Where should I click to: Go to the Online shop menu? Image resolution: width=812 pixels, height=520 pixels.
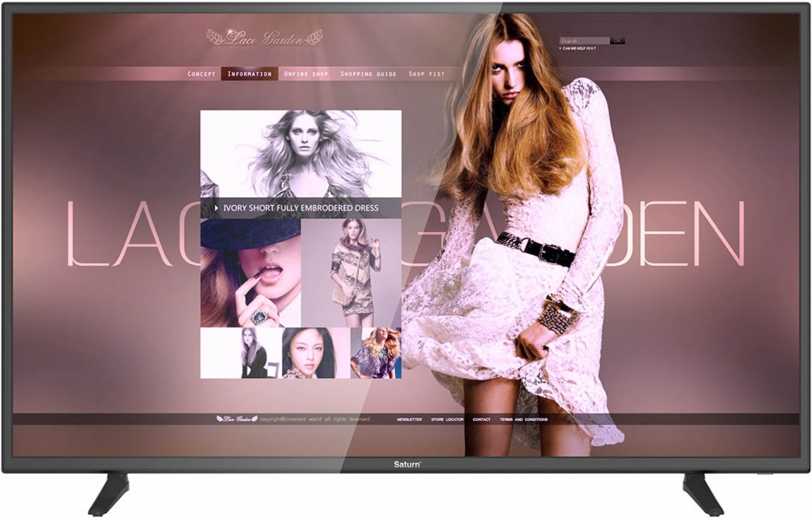tap(306, 74)
